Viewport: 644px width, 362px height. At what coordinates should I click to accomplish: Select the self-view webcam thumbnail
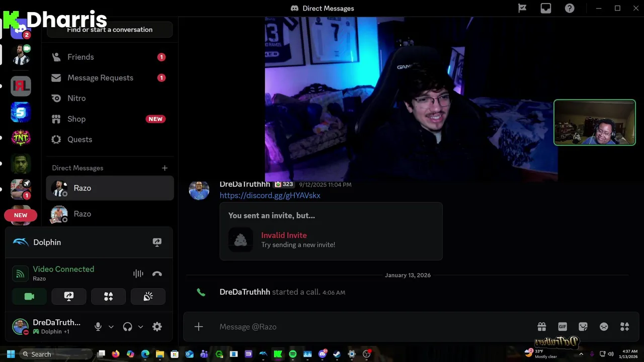click(595, 123)
